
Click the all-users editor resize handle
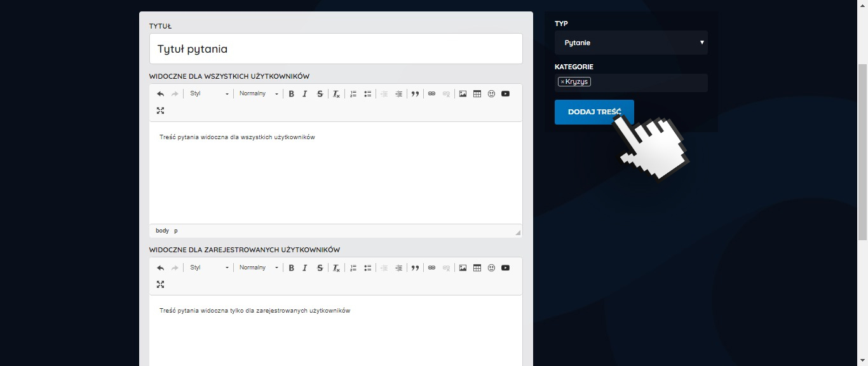518,233
